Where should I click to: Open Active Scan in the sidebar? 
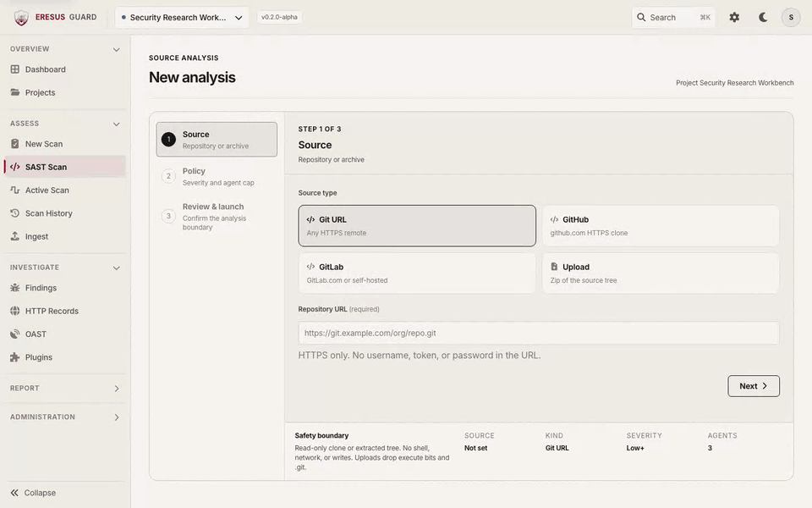coord(65,190)
